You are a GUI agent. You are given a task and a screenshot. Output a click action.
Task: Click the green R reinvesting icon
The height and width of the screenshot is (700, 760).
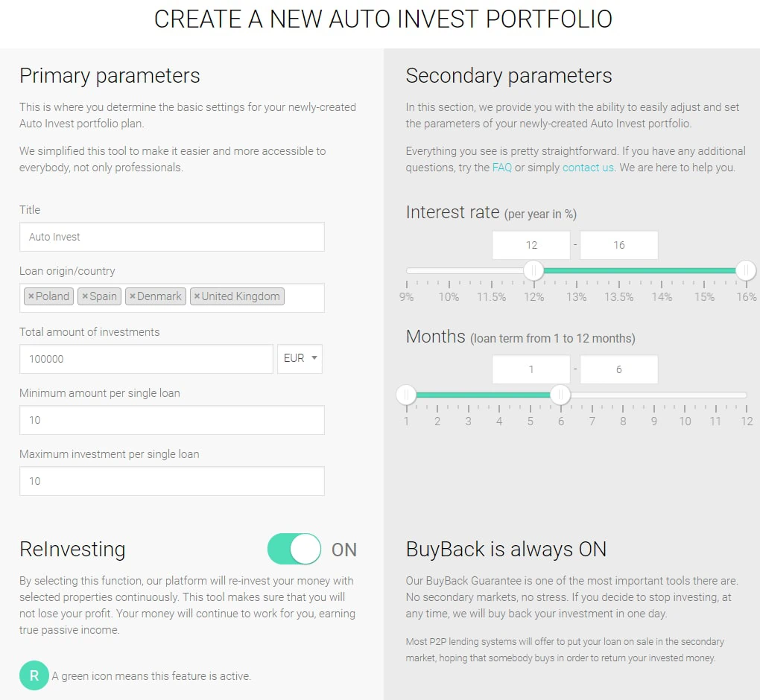click(34, 675)
